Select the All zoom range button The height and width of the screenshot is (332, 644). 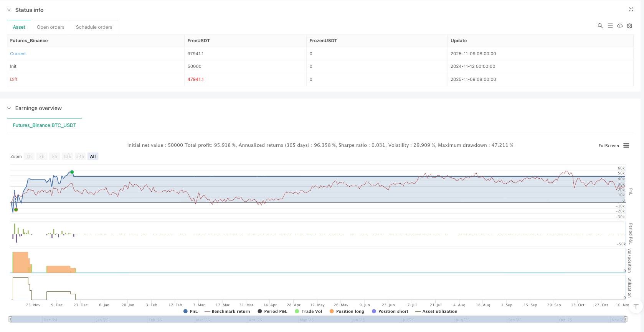[93, 156]
